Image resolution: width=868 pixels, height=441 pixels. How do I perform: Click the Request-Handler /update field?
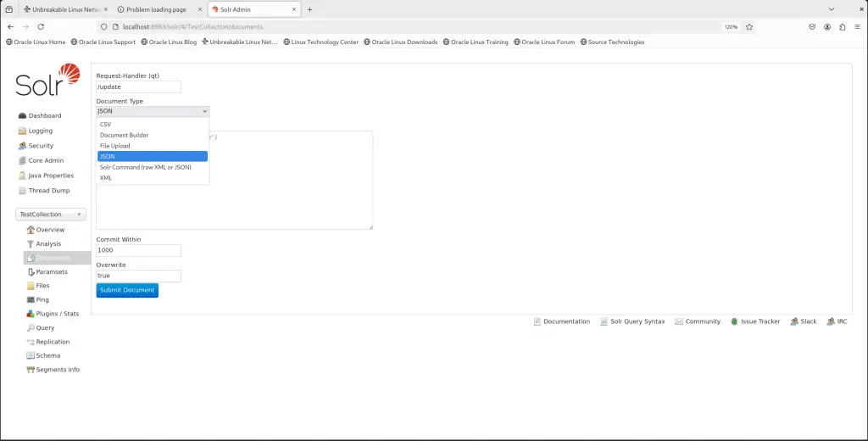pyautogui.click(x=138, y=87)
